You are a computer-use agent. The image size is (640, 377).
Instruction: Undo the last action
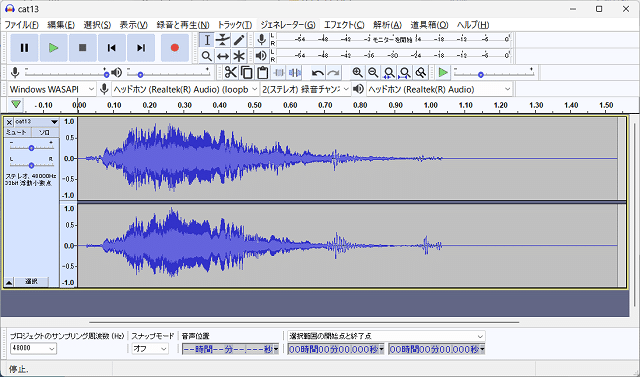318,73
